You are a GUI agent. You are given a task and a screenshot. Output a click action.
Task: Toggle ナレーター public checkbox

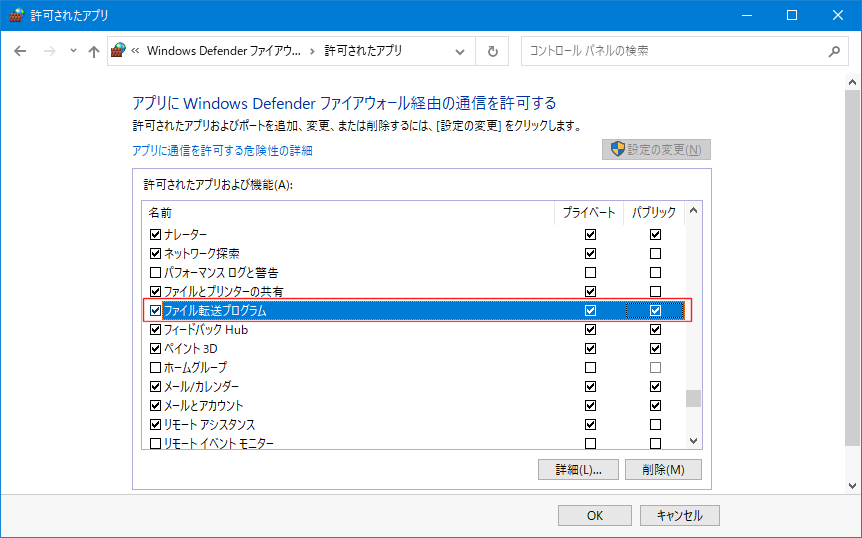655,235
